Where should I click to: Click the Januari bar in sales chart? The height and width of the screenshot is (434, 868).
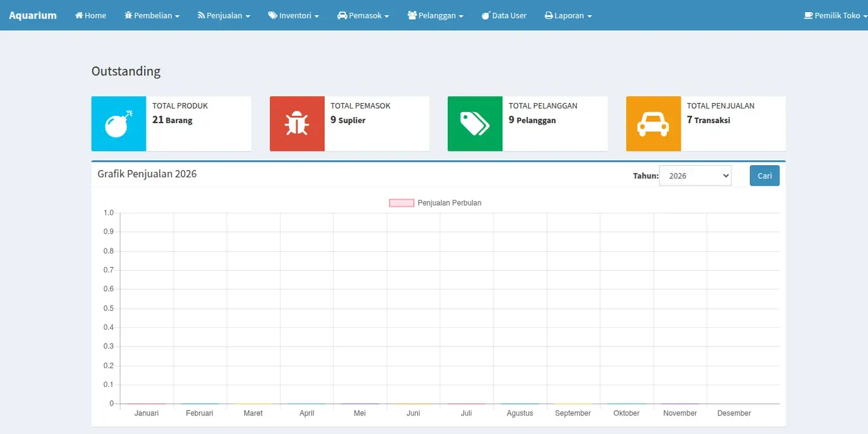coord(146,403)
